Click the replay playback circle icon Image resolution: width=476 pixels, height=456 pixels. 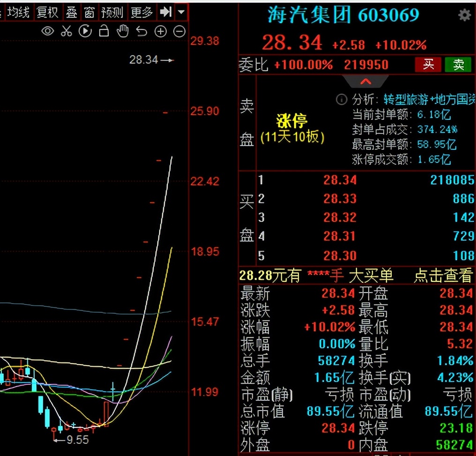(85, 31)
